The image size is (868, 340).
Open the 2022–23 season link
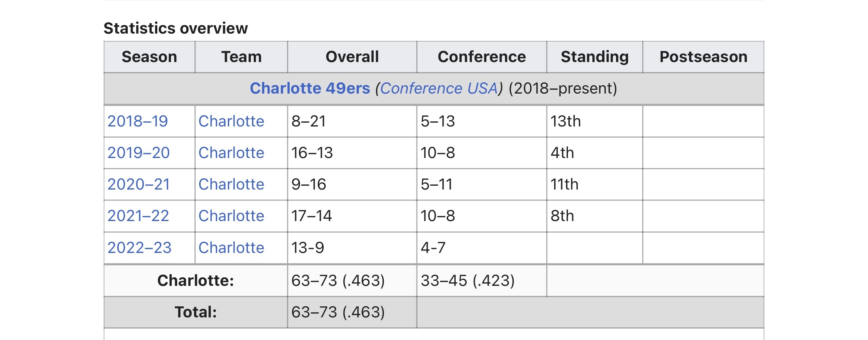tap(139, 248)
